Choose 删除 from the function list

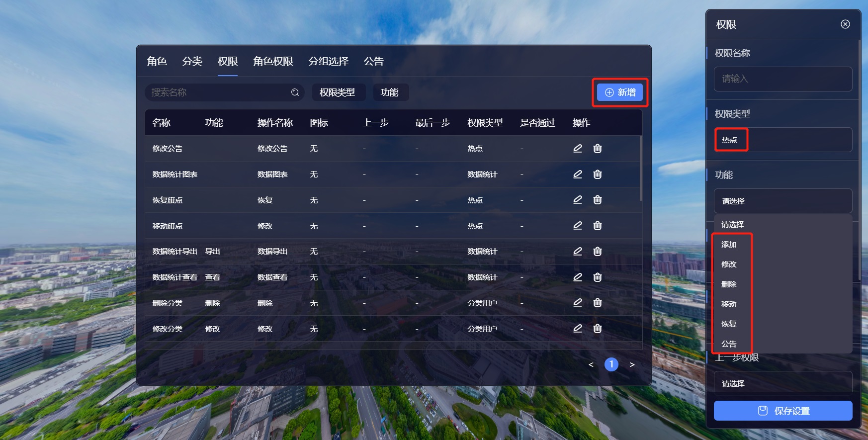[783, 284]
